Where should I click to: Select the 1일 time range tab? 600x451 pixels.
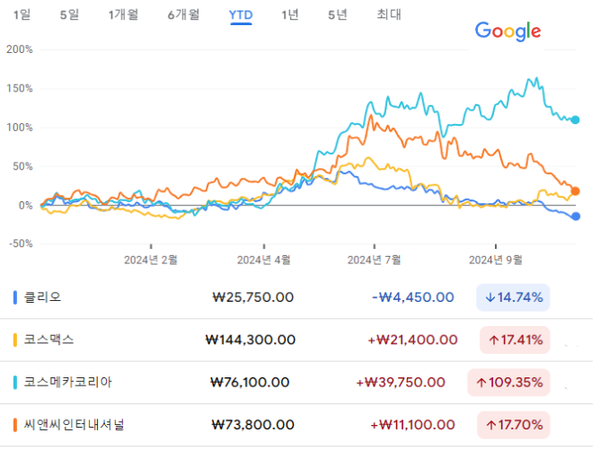tap(22, 14)
